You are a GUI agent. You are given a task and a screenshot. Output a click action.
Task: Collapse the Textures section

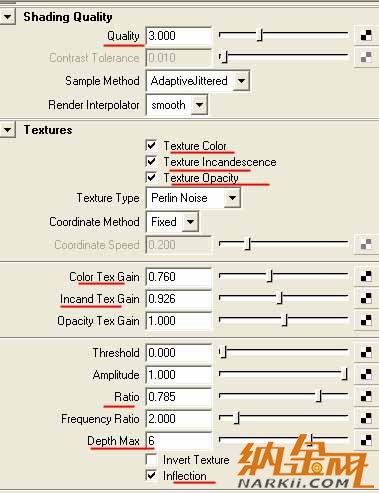(x=7, y=130)
